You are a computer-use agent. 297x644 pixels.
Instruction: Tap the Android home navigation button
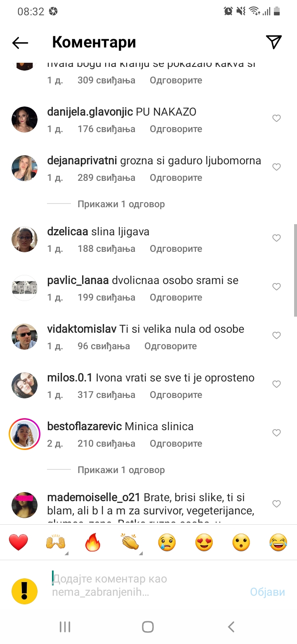coord(148,627)
